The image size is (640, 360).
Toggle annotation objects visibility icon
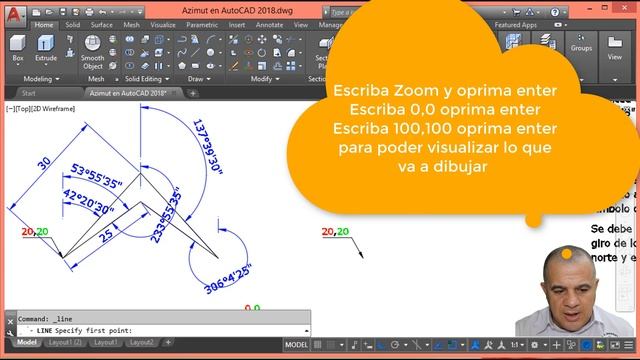click(x=475, y=345)
